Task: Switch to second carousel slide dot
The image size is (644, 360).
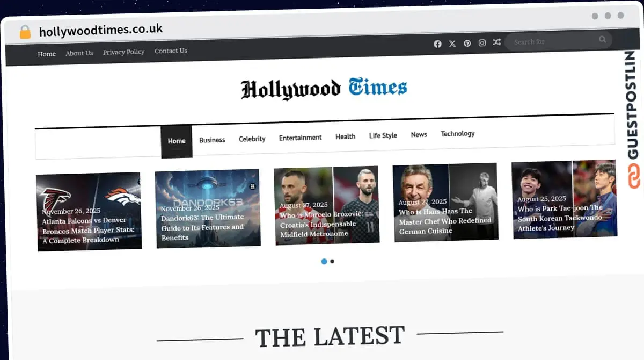Action: tap(332, 262)
